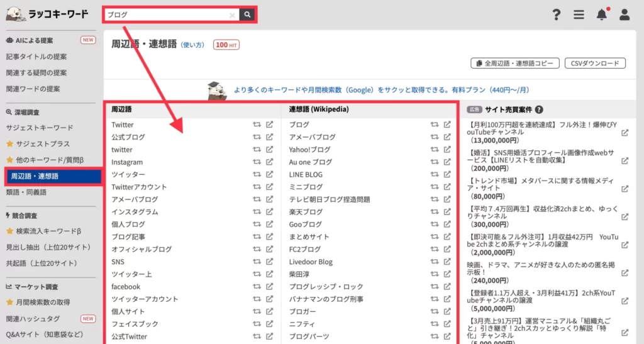Viewport: 644px width, 344px height.
Task: Open external link icon for ツイッター row
Action: (269, 174)
